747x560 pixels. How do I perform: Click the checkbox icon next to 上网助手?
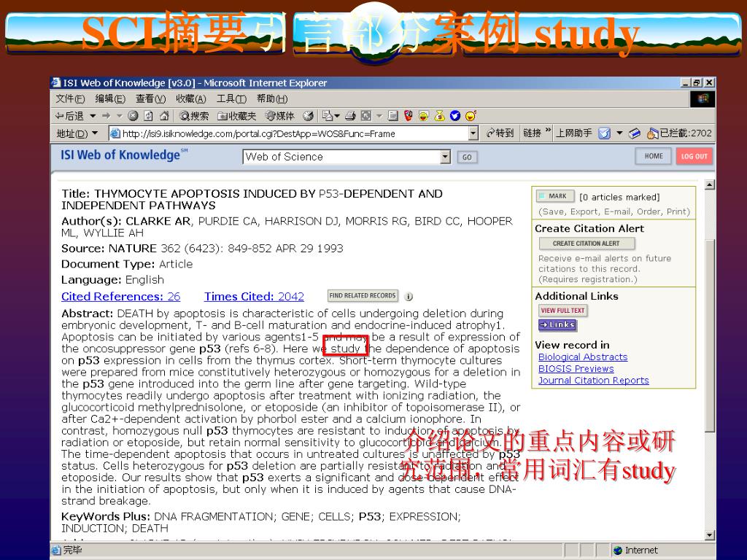click(x=604, y=134)
